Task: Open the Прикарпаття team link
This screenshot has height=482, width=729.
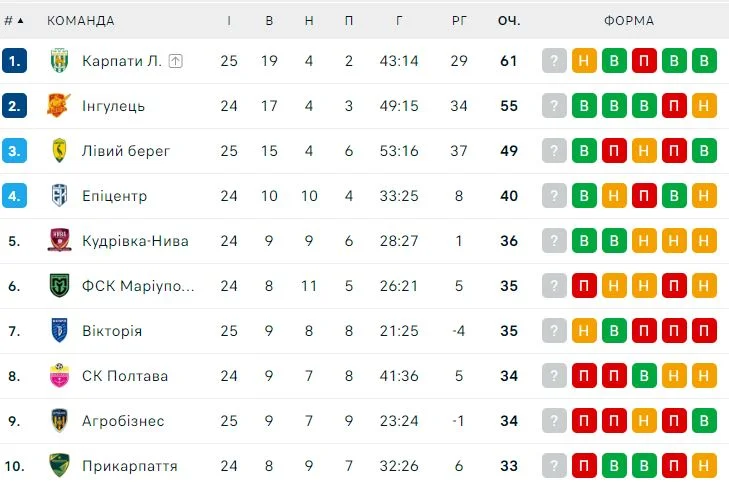Action: tap(130, 466)
